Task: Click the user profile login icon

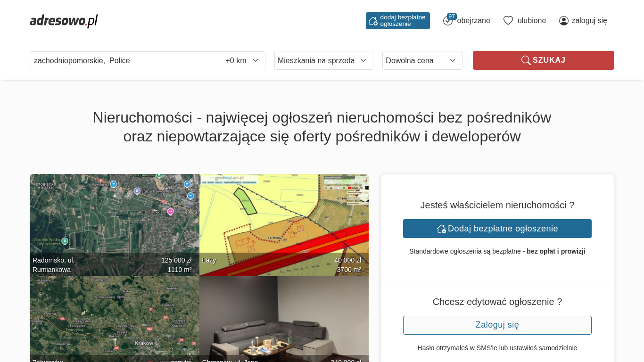Action: 564,21
